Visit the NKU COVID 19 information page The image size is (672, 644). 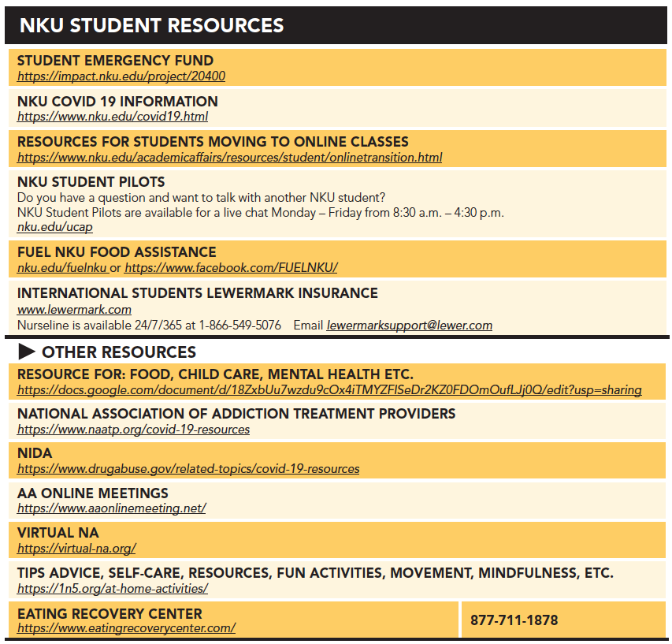pyautogui.click(x=112, y=117)
